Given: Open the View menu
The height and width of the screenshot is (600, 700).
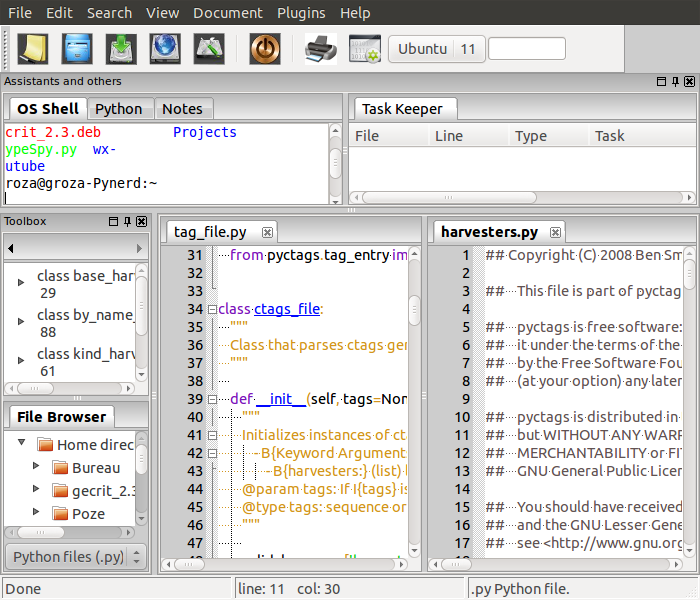Looking at the screenshot, I should pos(162,13).
